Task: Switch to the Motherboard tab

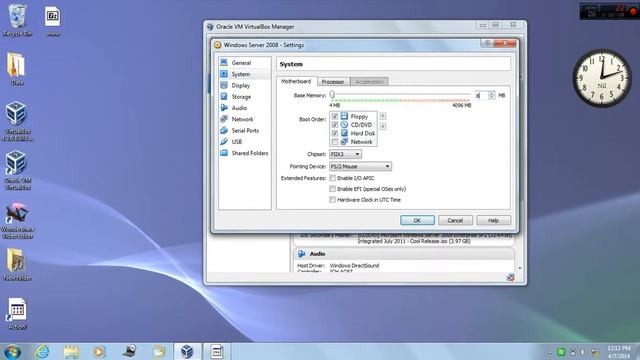Action: [x=296, y=81]
